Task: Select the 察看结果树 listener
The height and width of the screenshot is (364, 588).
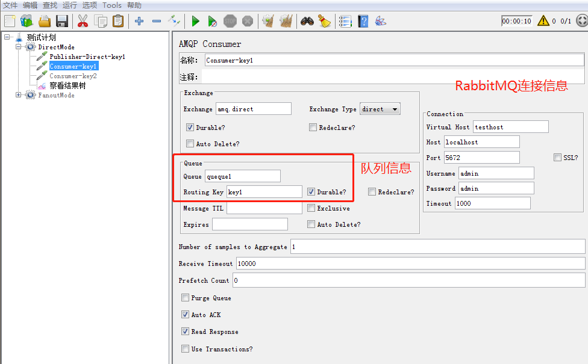Action: coord(66,85)
